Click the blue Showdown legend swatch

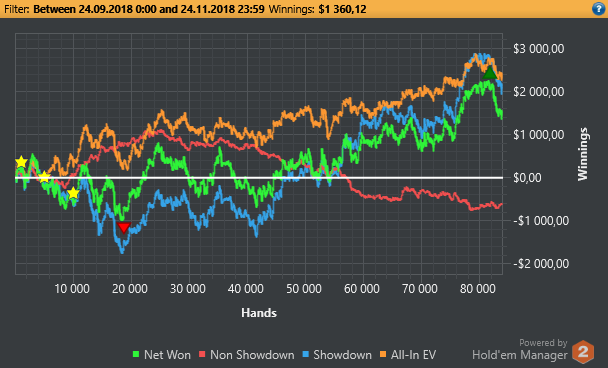(x=306, y=354)
